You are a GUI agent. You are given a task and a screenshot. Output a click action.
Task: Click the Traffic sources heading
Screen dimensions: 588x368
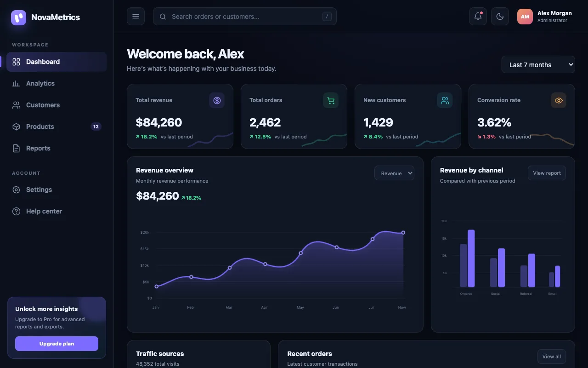tap(160, 354)
